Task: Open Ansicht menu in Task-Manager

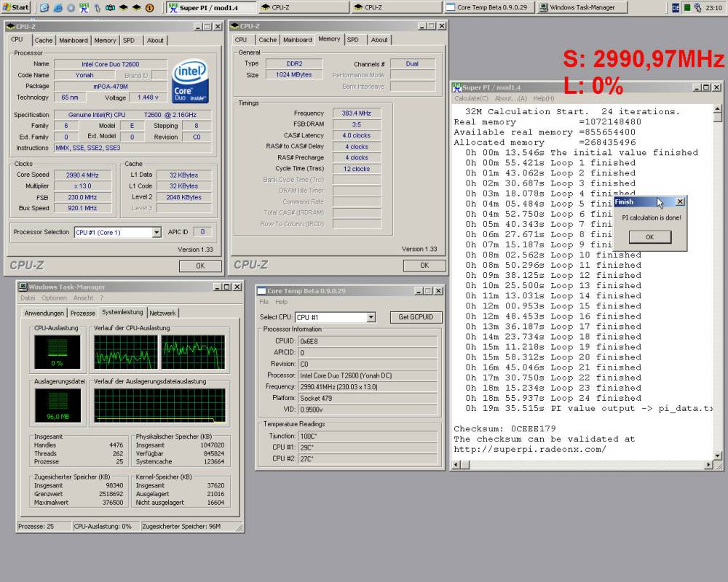Action: (x=83, y=298)
